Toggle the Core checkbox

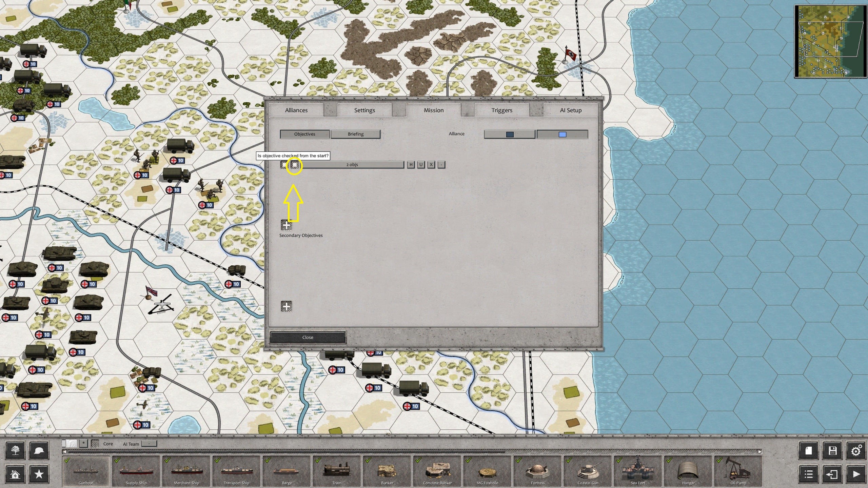point(95,444)
